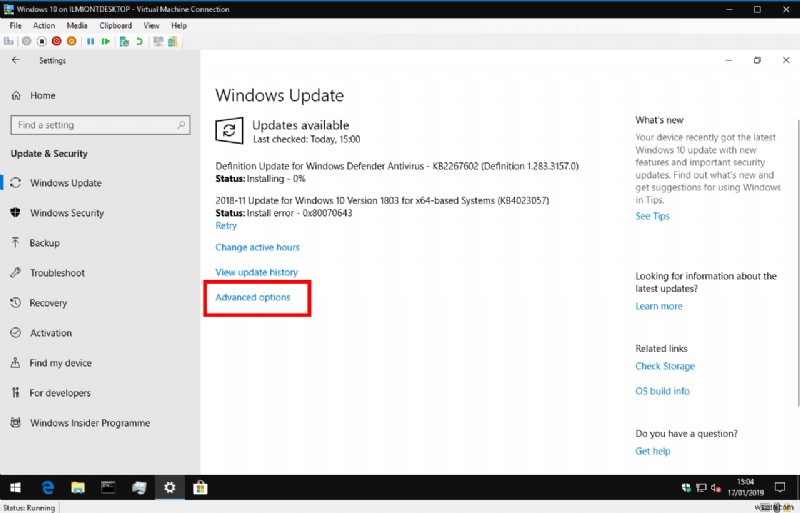Click the Status: Running text in the status bar

click(x=29, y=508)
